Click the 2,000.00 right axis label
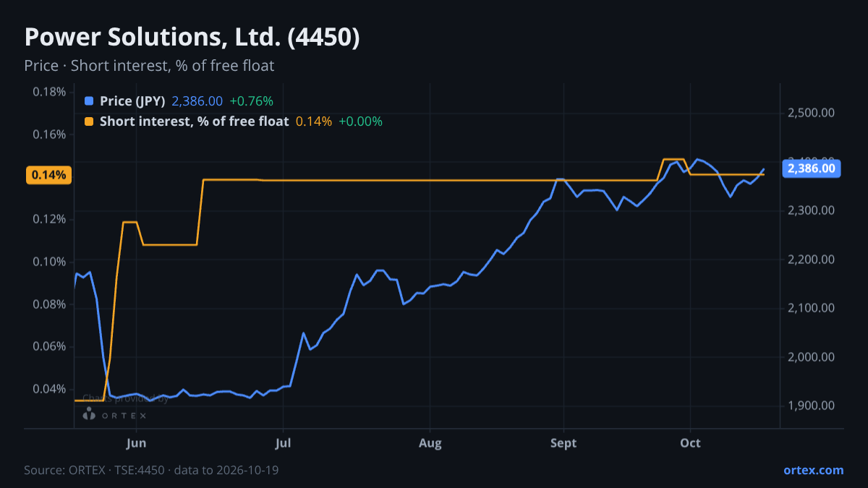 tap(811, 357)
